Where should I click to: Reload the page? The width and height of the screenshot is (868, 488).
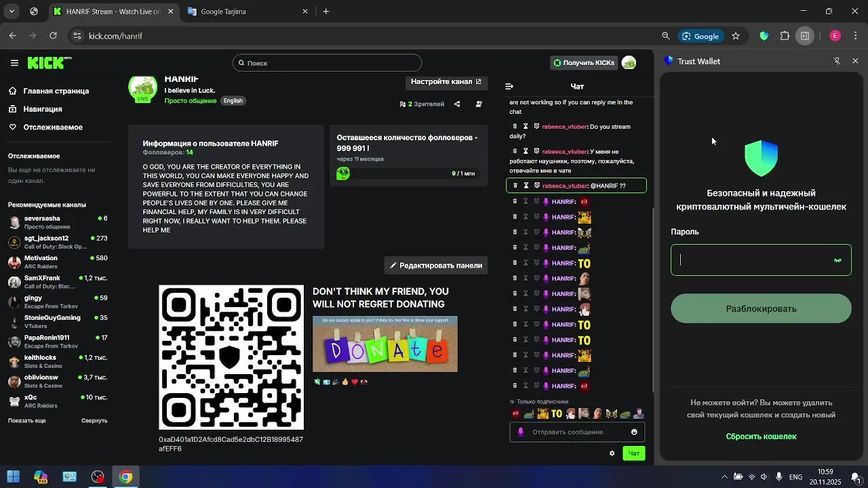coord(53,36)
